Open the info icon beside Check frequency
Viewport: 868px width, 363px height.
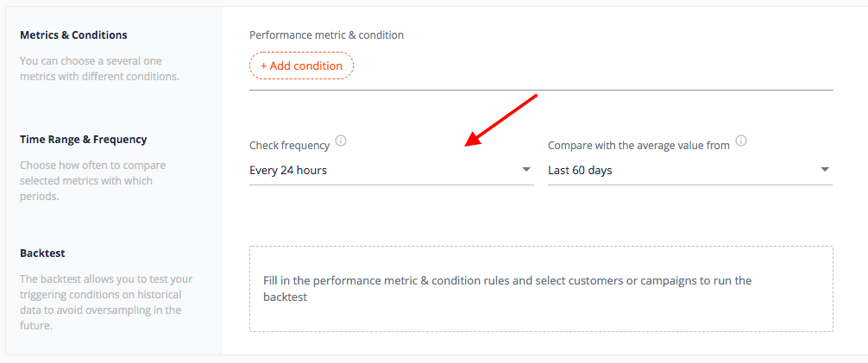(341, 141)
